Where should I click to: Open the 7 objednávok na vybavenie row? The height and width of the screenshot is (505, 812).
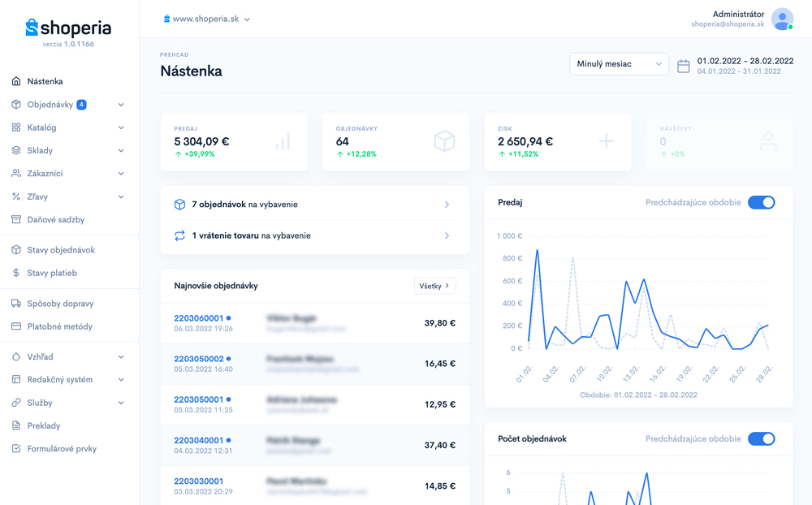click(314, 205)
